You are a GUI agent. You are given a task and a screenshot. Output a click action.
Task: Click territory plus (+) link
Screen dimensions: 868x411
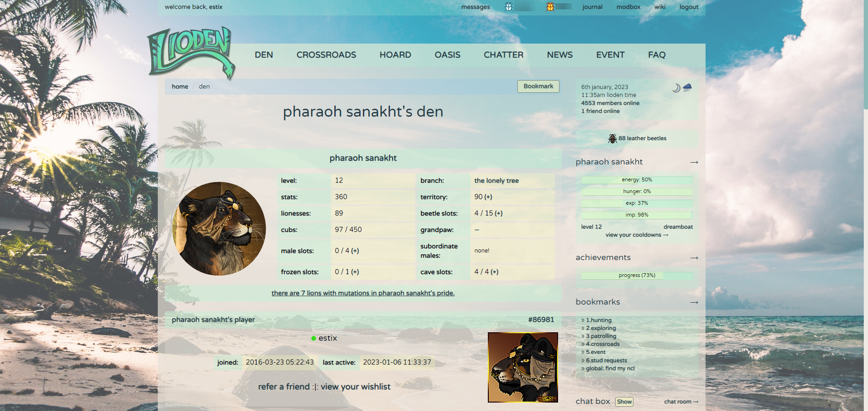488,197
